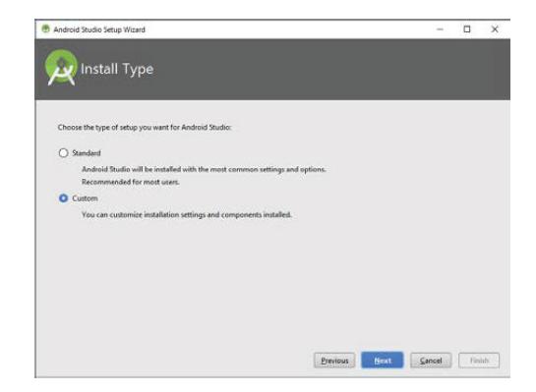The image size is (536, 392).
Task: Minimize the Setup Wizard window
Action: tap(440, 29)
